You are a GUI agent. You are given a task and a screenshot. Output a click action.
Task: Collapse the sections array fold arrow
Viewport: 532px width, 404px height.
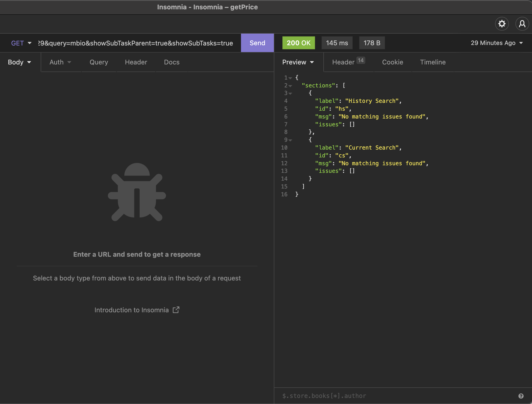290,86
